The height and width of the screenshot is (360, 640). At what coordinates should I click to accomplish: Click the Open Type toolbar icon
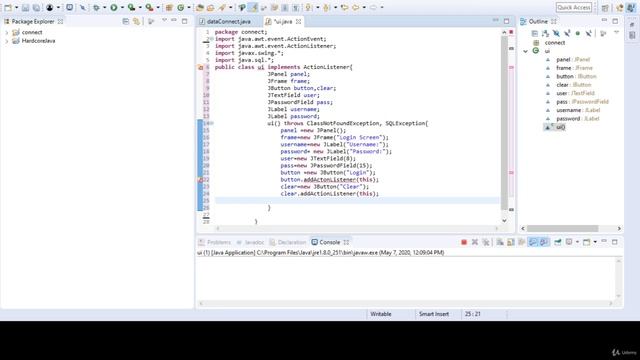[x=200, y=7]
